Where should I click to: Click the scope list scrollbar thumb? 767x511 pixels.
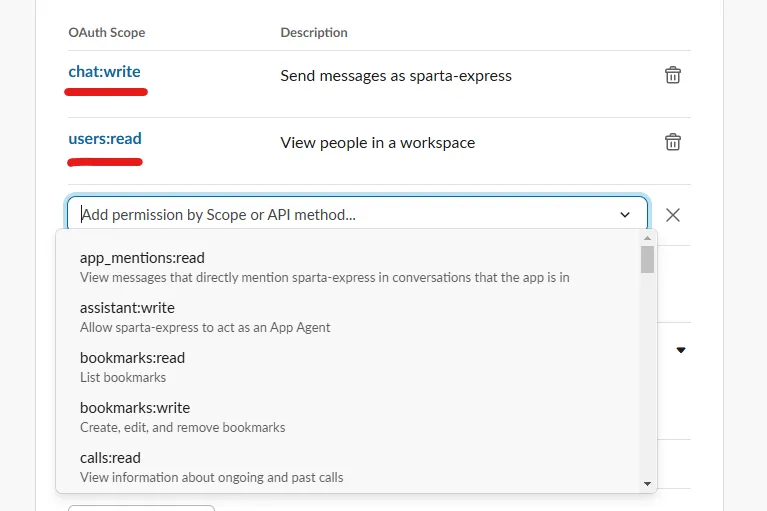pyautogui.click(x=647, y=259)
